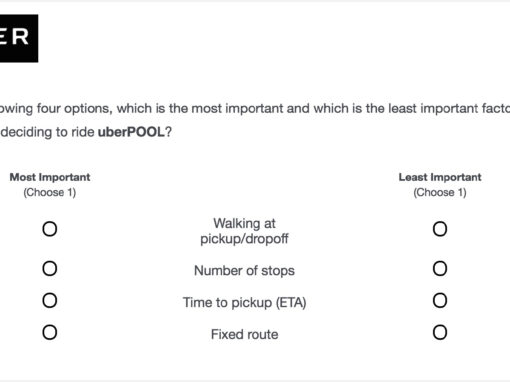Viewport: 510px width, 382px height.
Task: Click the Fixed route label
Action: [244, 334]
